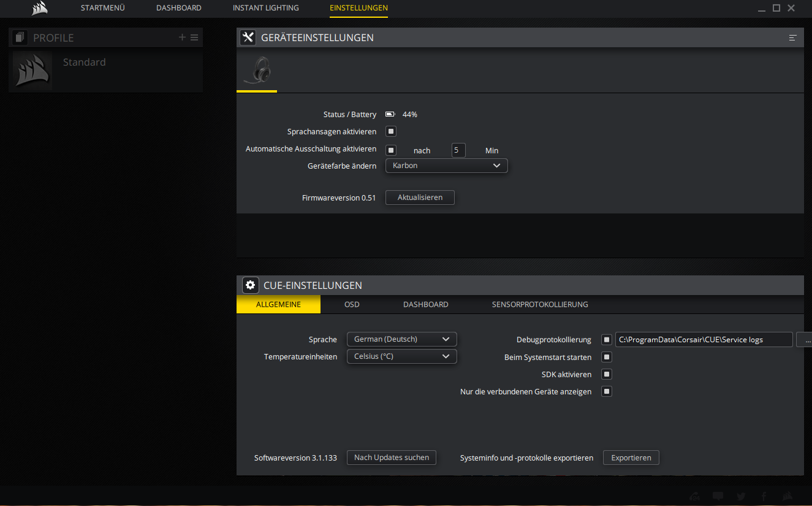Click the battery status icon

coord(390,114)
